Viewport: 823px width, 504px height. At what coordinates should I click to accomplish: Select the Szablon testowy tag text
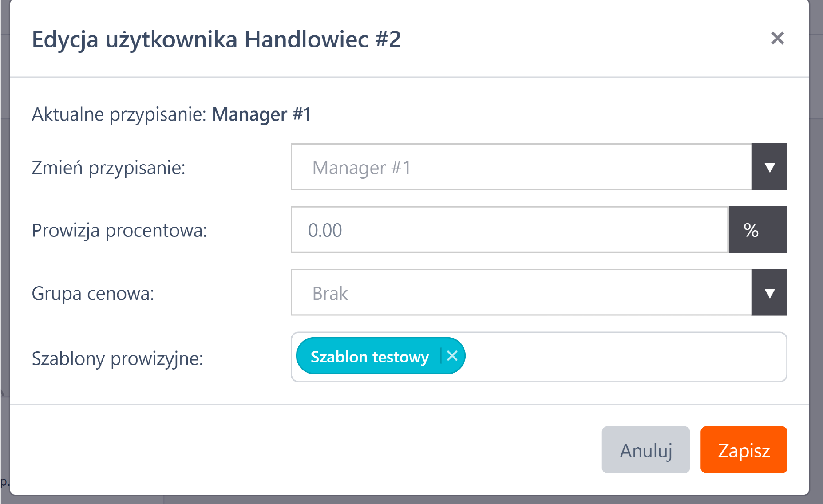369,357
